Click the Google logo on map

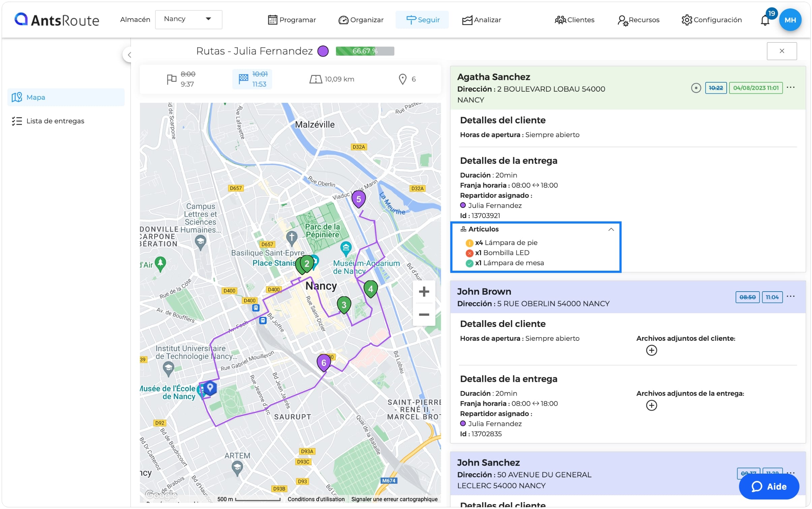pyautogui.click(x=161, y=494)
